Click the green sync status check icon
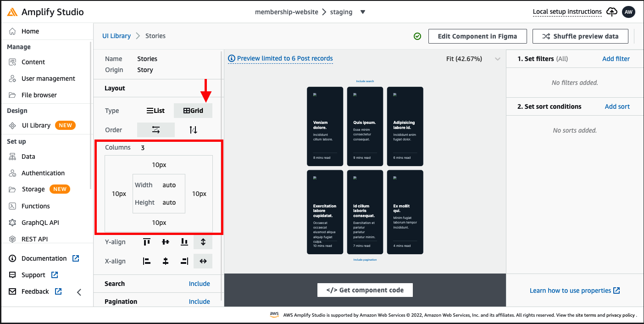Viewport: 644px width, 324px height. [417, 36]
